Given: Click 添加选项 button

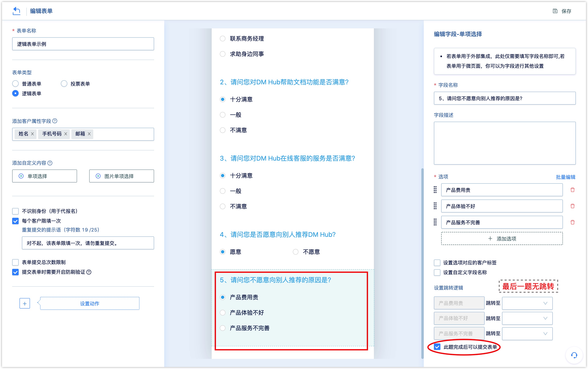Looking at the screenshot, I should (x=502, y=239).
